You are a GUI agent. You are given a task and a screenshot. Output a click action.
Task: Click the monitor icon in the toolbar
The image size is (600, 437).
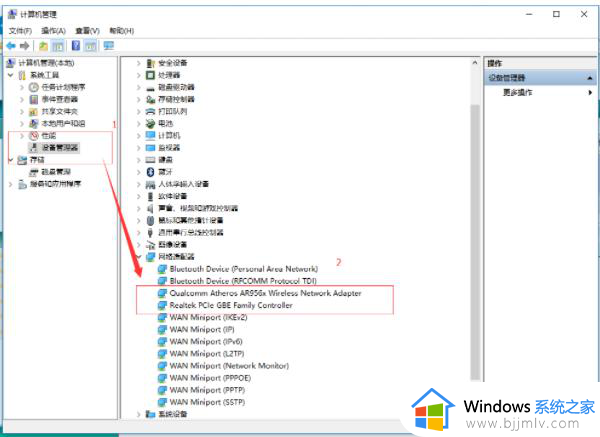pos(108,46)
